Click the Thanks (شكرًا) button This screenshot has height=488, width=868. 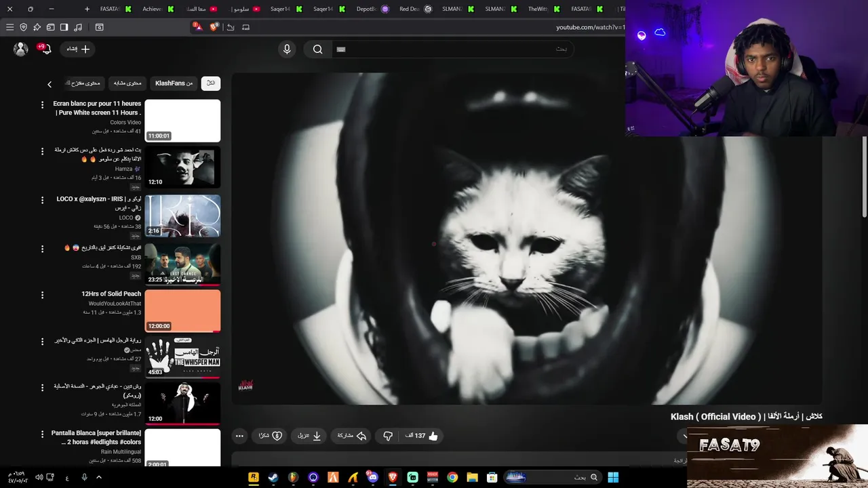pos(270,436)
